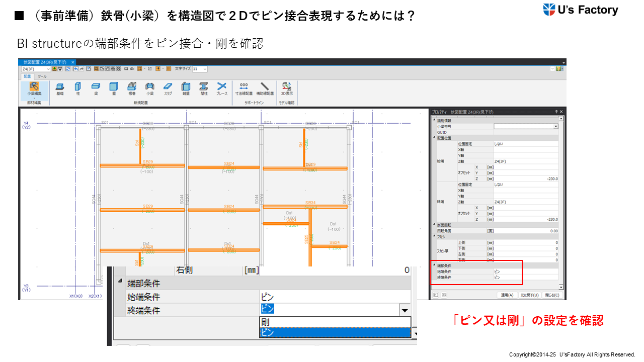Viewport: 644px width, 362px height.
Task: Pin the プロパティ panel with pushpin
Action: coord(556,111)
